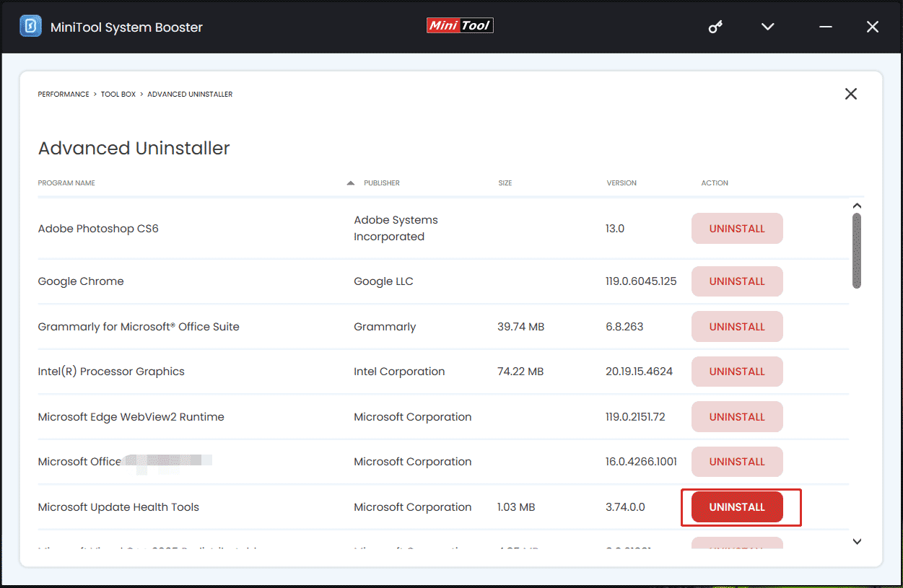Select Adobe Photoshop CS6 program name
The height and width of the screenshot is (588, 903).
(x=98, y=229)
